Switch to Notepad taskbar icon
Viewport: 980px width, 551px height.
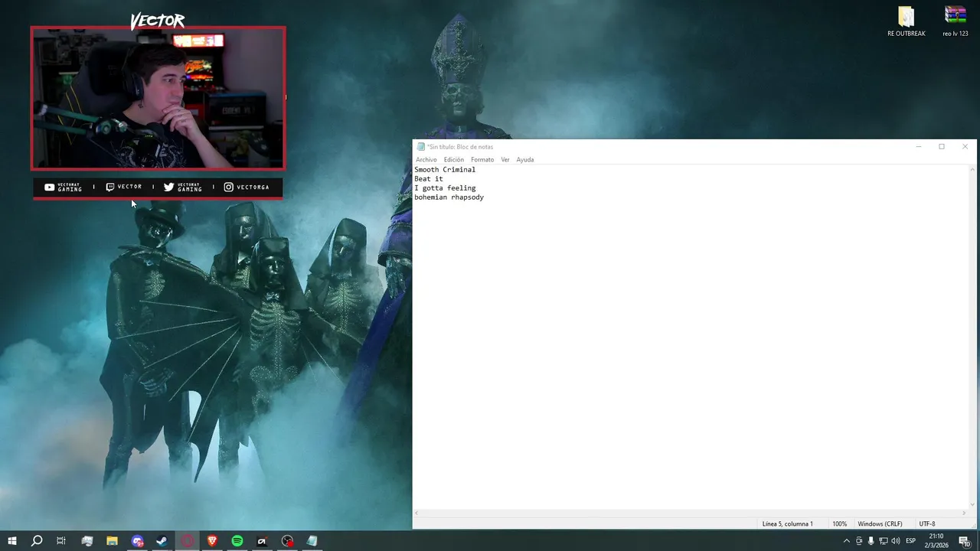312,541
